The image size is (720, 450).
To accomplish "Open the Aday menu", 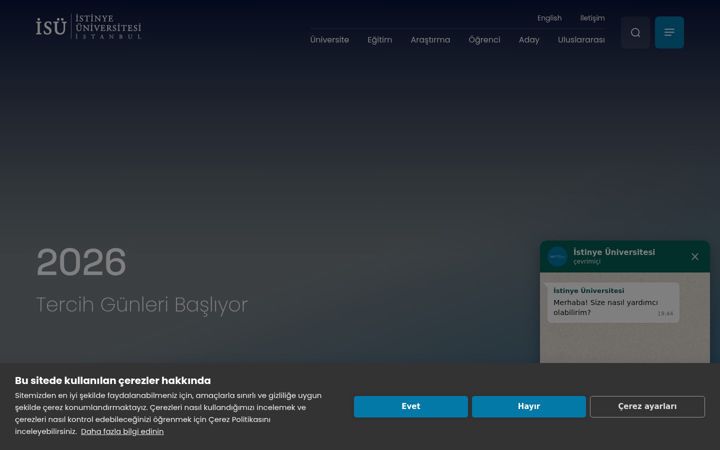I will [529, 40].
